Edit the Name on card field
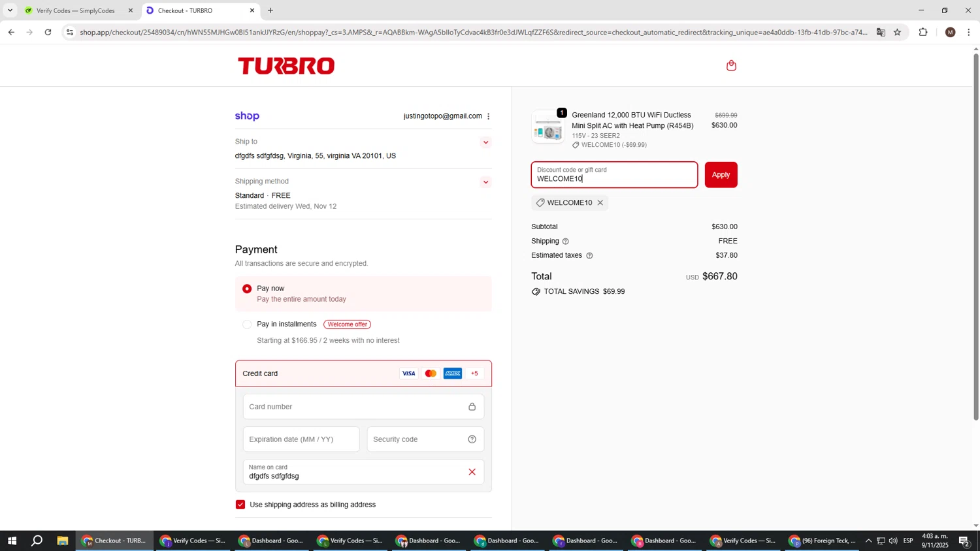980x551 pixels. tap(363, 472)
